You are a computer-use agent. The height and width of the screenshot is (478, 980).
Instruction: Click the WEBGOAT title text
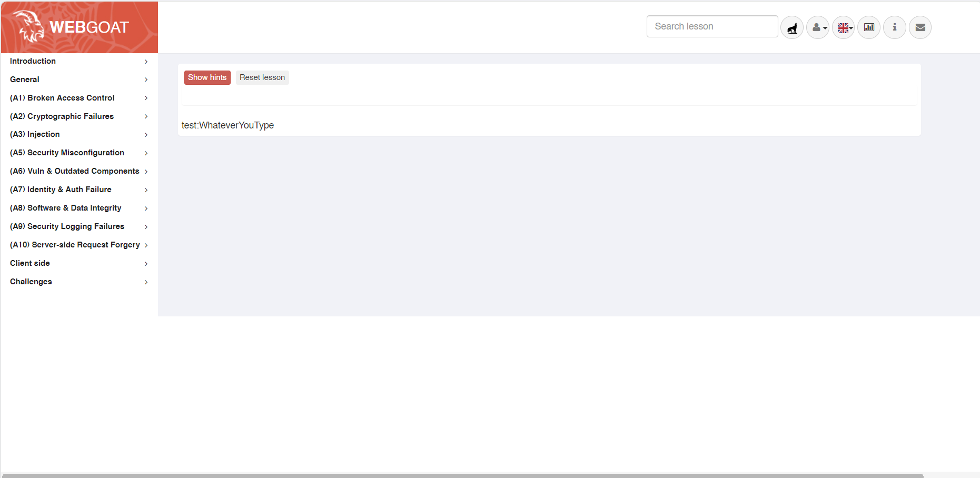pyautogui.click(x=89, y=27)
